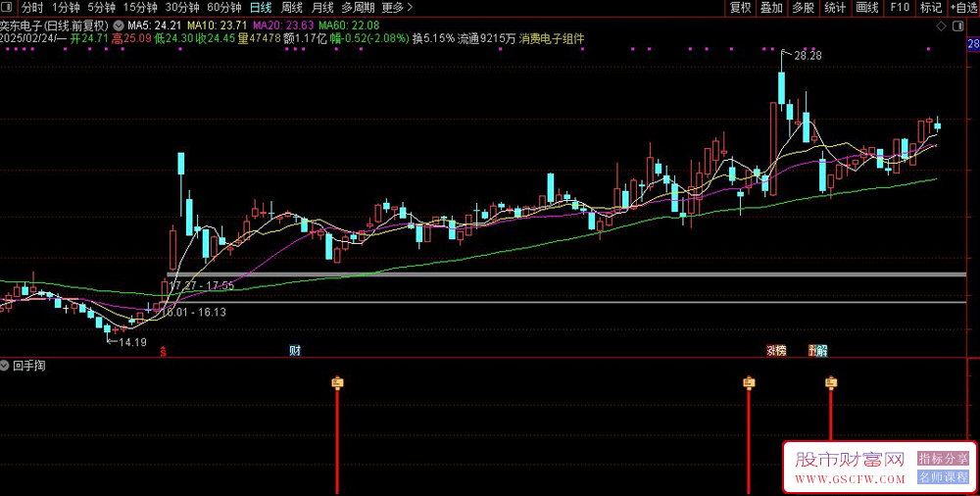Expand the 更多 periods menu
980x496 pixels.
397,8
